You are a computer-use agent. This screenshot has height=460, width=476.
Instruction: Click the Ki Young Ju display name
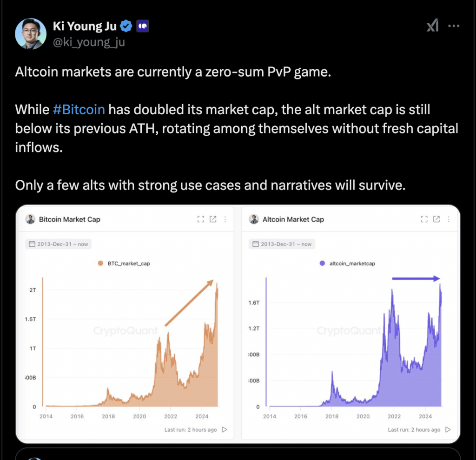[x=85, y=26]
